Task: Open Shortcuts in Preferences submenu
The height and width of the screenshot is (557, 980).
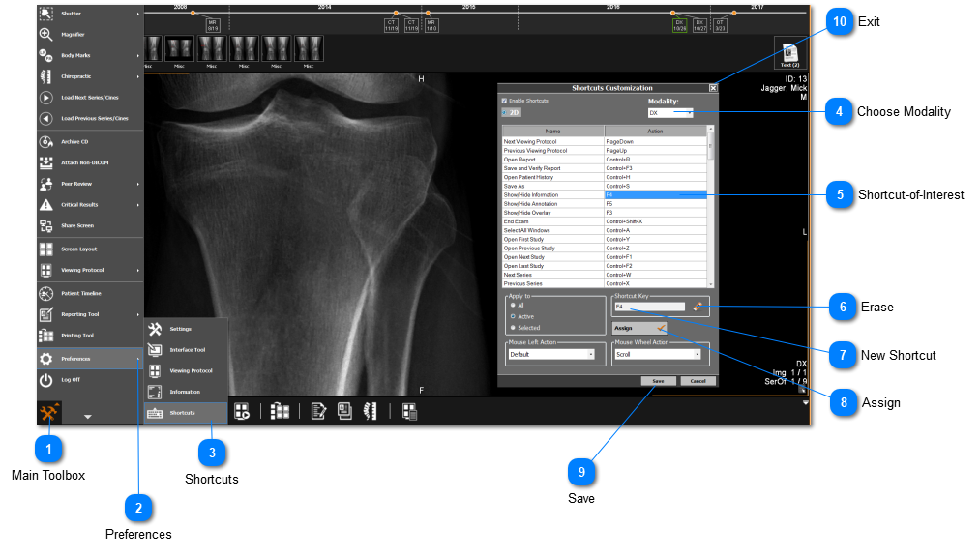Action: pos(182,413)
